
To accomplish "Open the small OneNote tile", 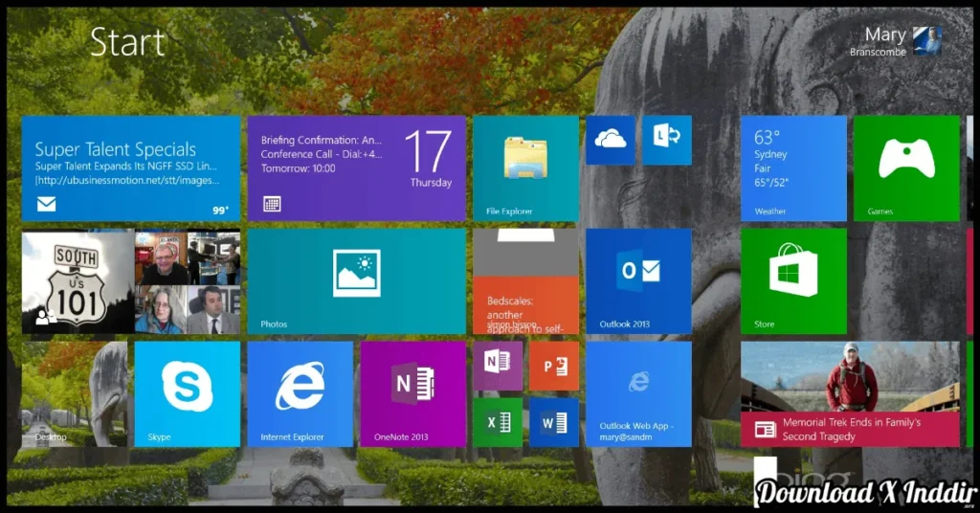I will (x=498, y=366).
